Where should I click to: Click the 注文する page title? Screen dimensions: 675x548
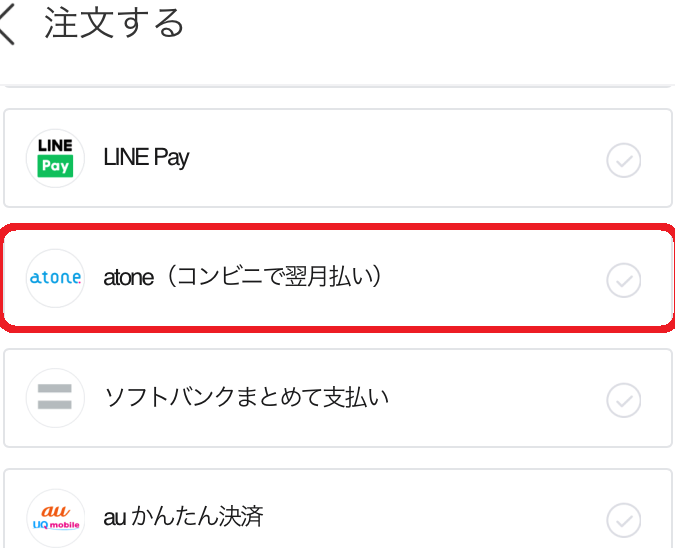click(114, 24)
